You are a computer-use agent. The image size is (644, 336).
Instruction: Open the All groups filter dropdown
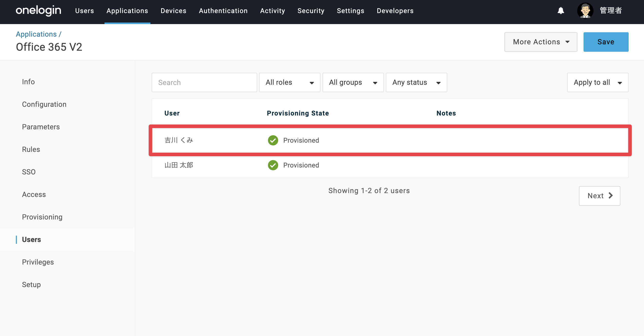(x=353, y=82)
